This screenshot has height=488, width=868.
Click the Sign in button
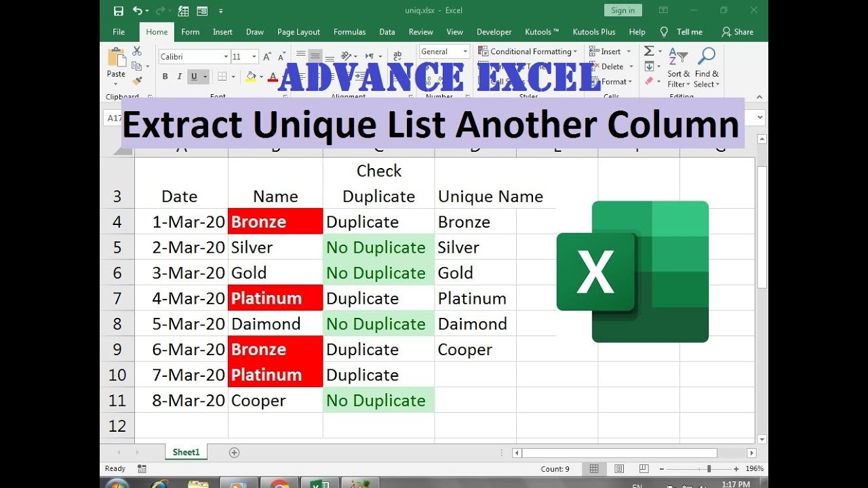pyautogui.click(x=623, y=10)
